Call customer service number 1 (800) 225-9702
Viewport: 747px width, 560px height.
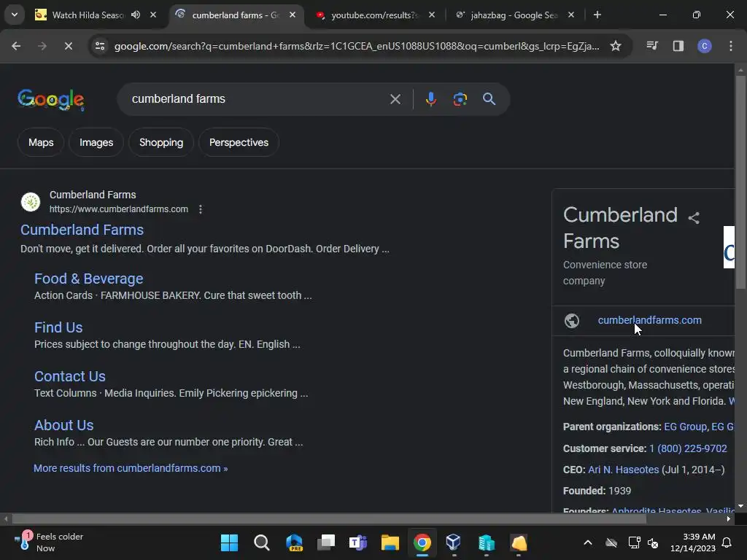coord(688,448)
